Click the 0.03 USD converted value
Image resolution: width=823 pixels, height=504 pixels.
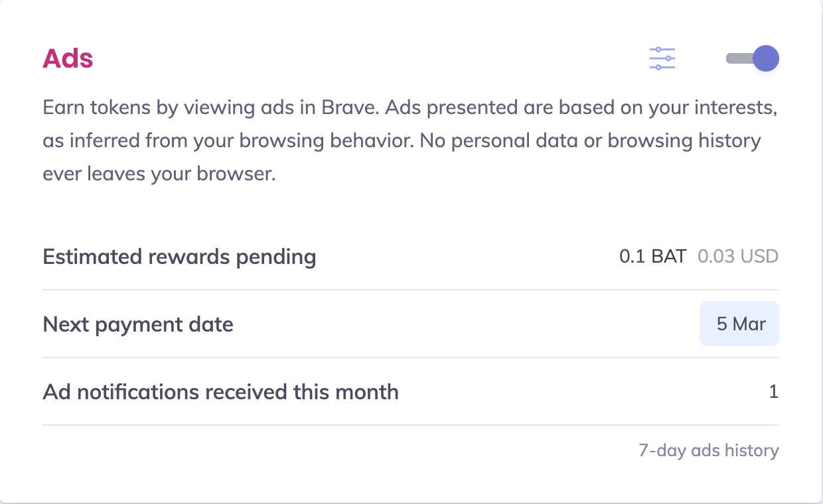tap(737, 257)
